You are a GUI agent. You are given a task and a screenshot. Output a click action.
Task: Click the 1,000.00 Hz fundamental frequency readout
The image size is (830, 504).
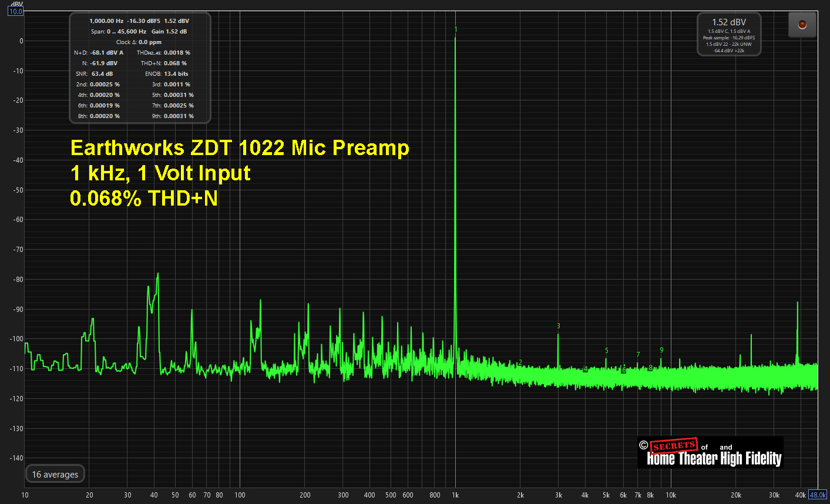106,21
